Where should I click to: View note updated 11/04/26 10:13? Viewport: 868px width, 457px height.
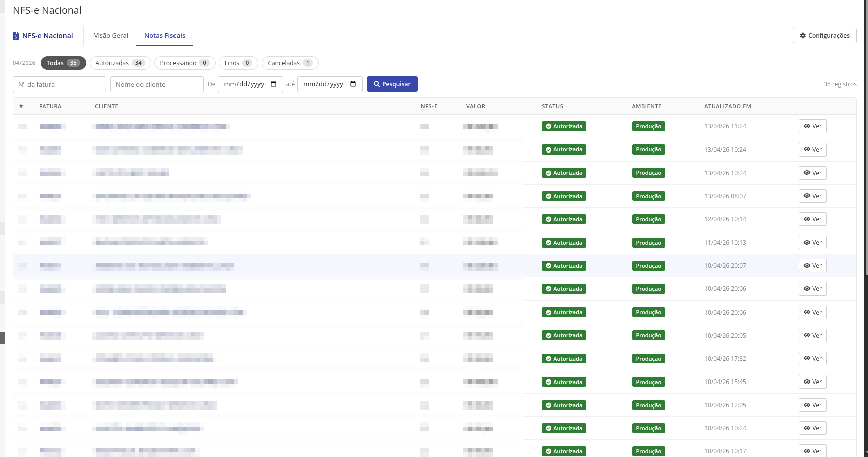[812, 243]
